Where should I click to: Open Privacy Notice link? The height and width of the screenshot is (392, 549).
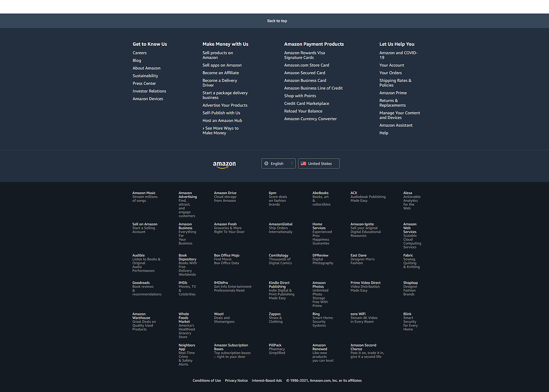pos(236,381)
